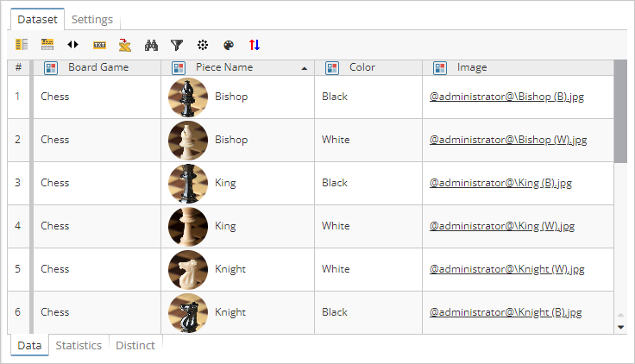Export dataset to Excel icon

(125, 45)
